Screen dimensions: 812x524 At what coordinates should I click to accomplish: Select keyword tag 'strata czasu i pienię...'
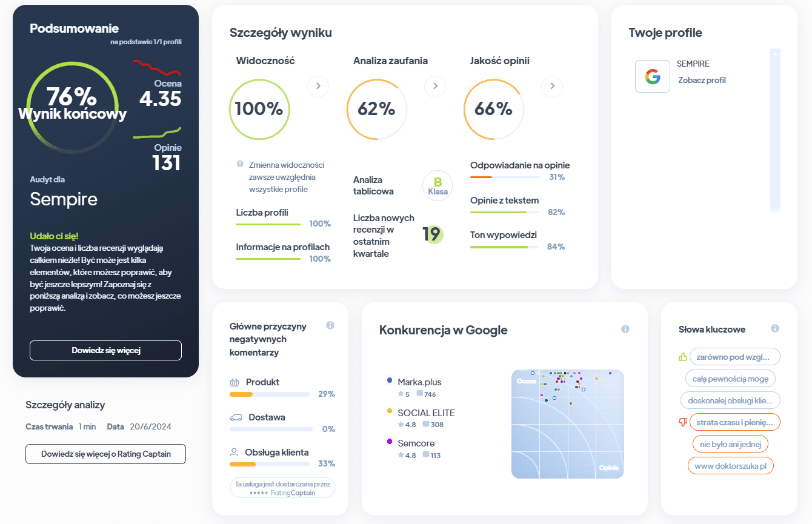(x=735, y=422)
